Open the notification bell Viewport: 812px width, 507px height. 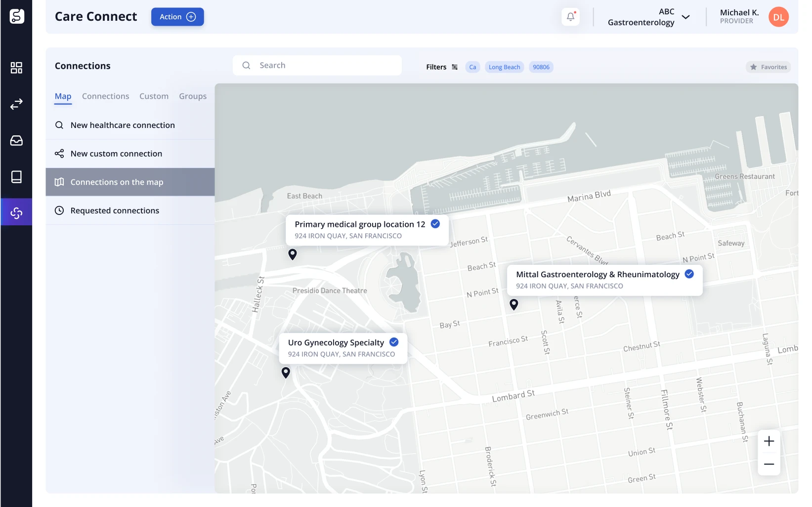pos(570,17)
